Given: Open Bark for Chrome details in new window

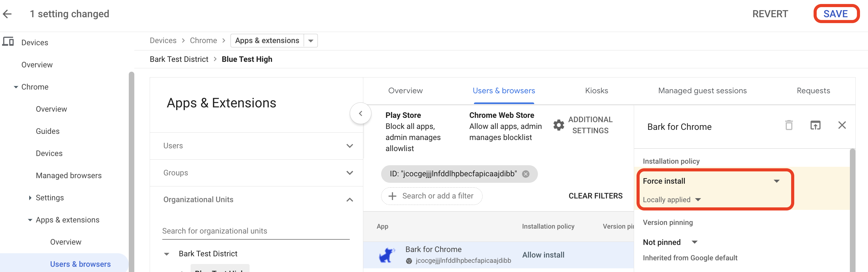Looking at the screenshot, I should click(x=815, y=125).
